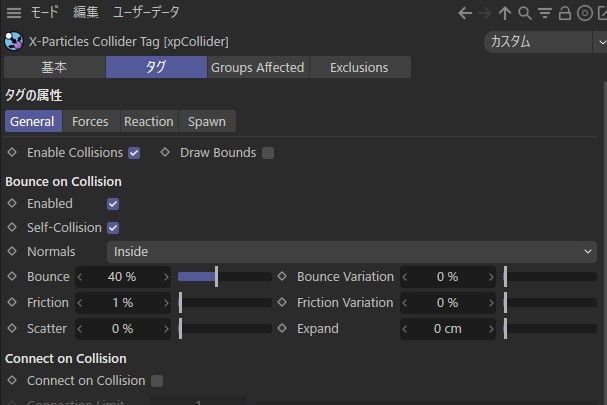The image size is (607, 405).
Task: Click the X-Particles collider tag icon
Action: (14, 41)
